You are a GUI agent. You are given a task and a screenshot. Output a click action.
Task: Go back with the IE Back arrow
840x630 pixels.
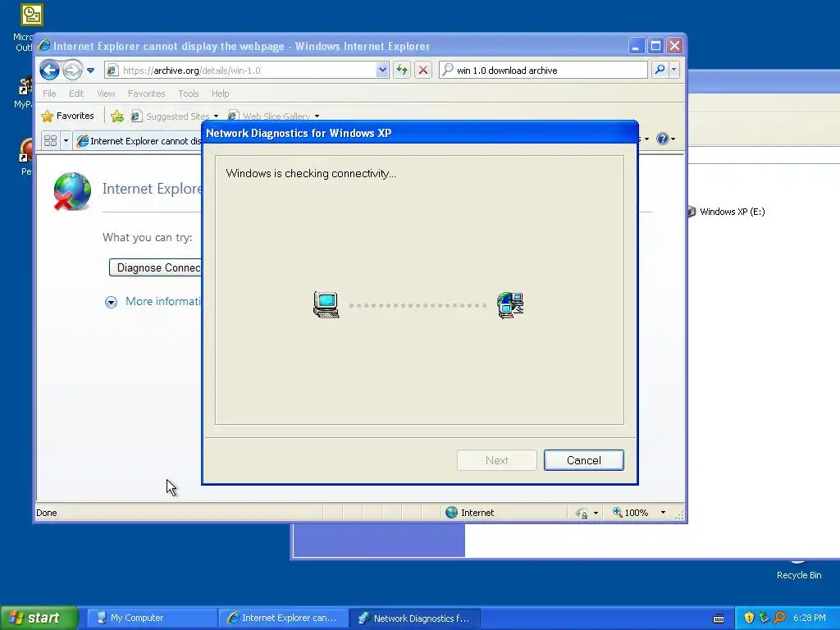49,71
